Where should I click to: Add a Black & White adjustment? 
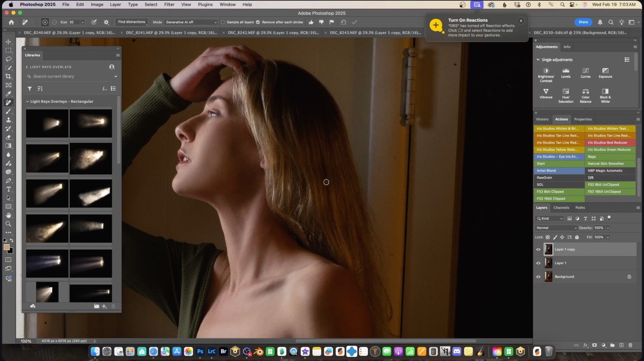pyautogui.click(x=605, y=96)
